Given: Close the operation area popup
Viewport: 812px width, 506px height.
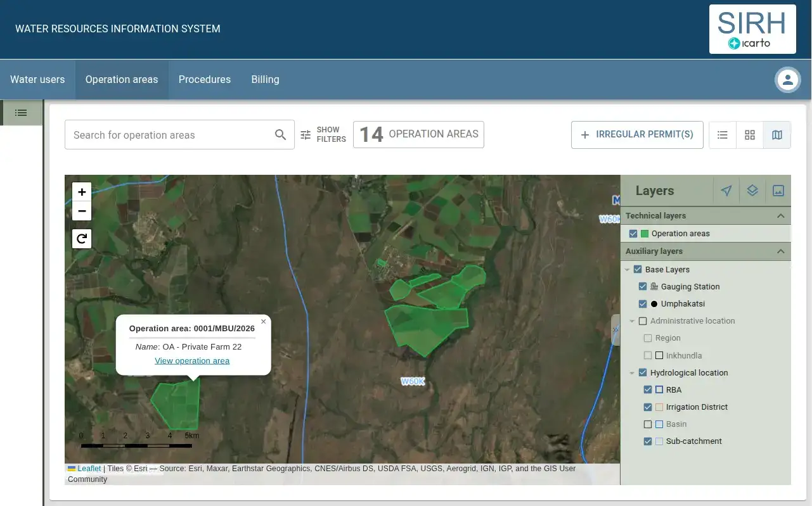Looking at the screenshot, I should 263,322.
